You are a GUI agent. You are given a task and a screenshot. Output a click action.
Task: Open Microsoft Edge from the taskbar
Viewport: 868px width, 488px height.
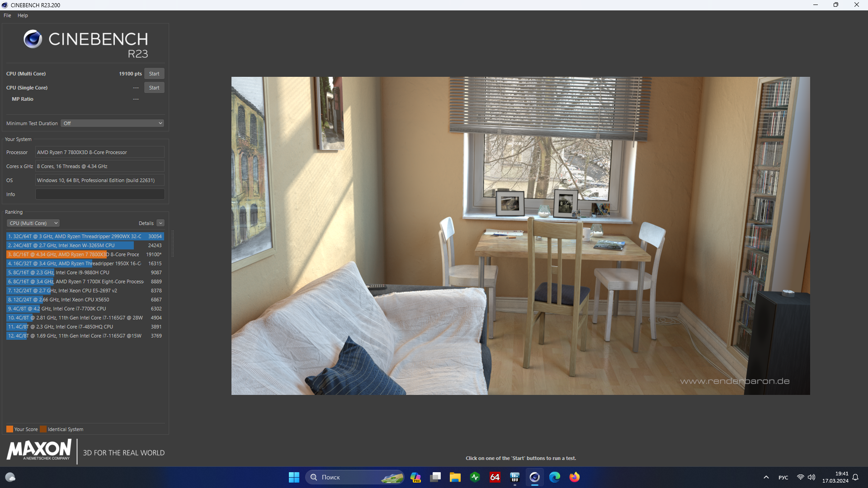[x=554, y=477]
